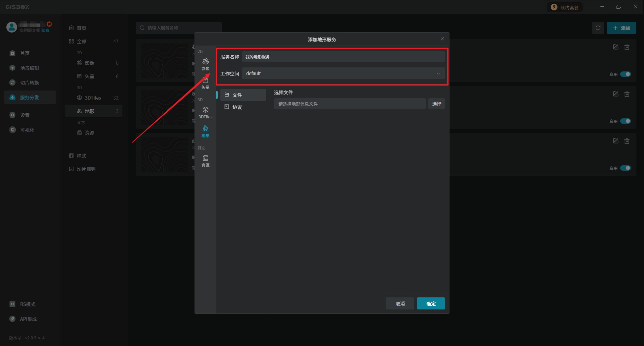The height and width of the screenshot is (346, 644).
Task: Select the 3DTiles icon in dialog sidebar
Action: [x=205, y=112]
